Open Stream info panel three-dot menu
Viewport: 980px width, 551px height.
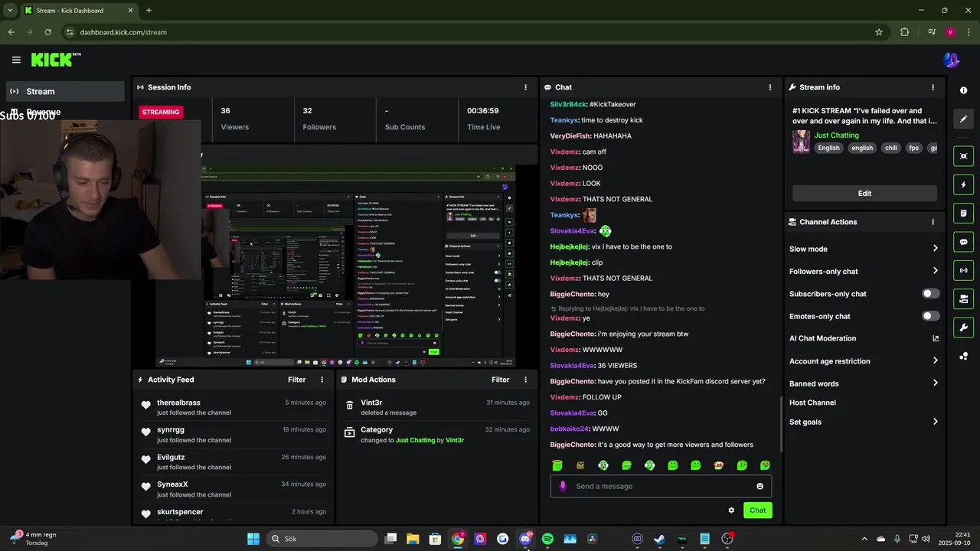click(x=933, y=87)
